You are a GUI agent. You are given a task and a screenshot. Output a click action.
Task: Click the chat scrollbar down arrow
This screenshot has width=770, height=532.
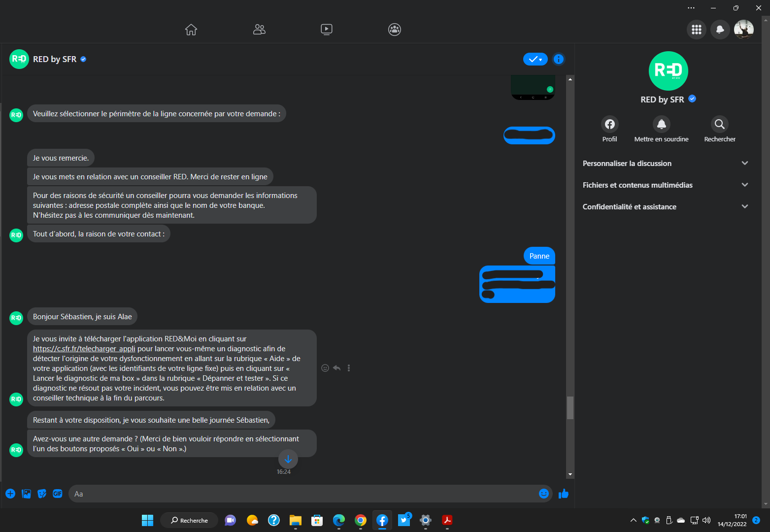pos(570,474)
